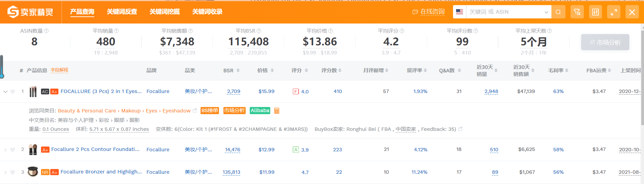Toggle heart on Focallure Contour Foundation row
644x184 pixels.
click(13, 150)
